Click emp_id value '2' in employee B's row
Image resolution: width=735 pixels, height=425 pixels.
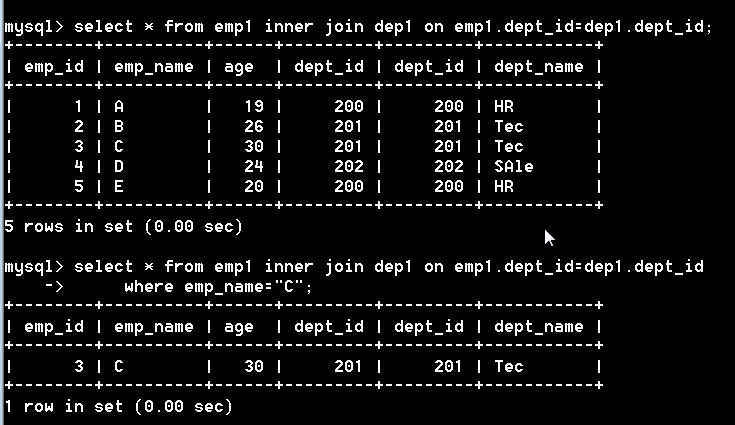pos(79,127)
